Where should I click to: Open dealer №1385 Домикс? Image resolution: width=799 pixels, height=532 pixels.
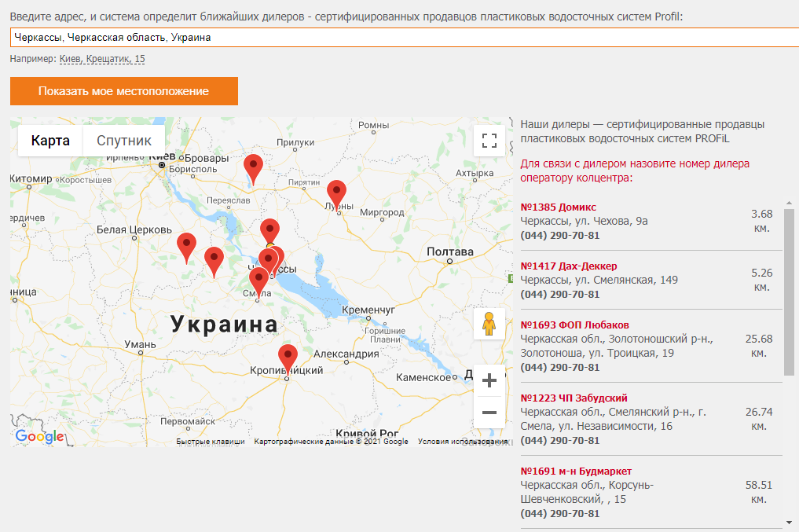coord(558,207)
